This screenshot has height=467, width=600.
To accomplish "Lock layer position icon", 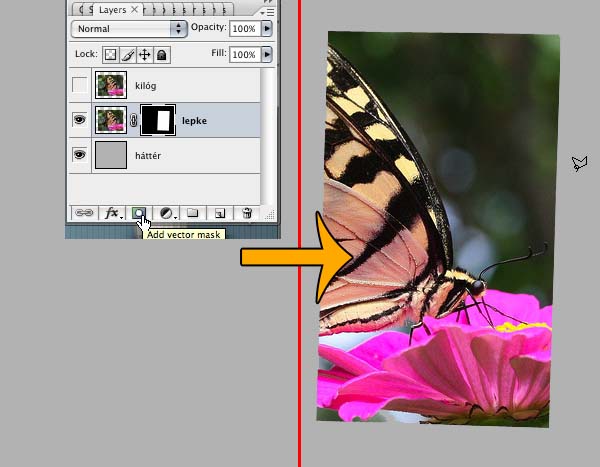I will pos(144,55).
